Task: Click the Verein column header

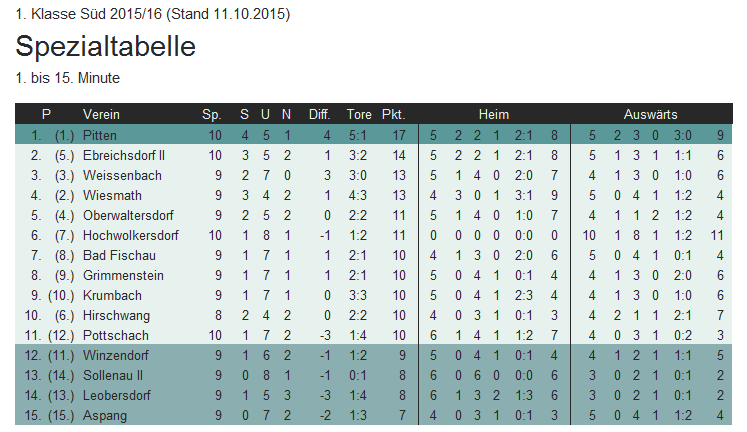Action: coord(101,114)
